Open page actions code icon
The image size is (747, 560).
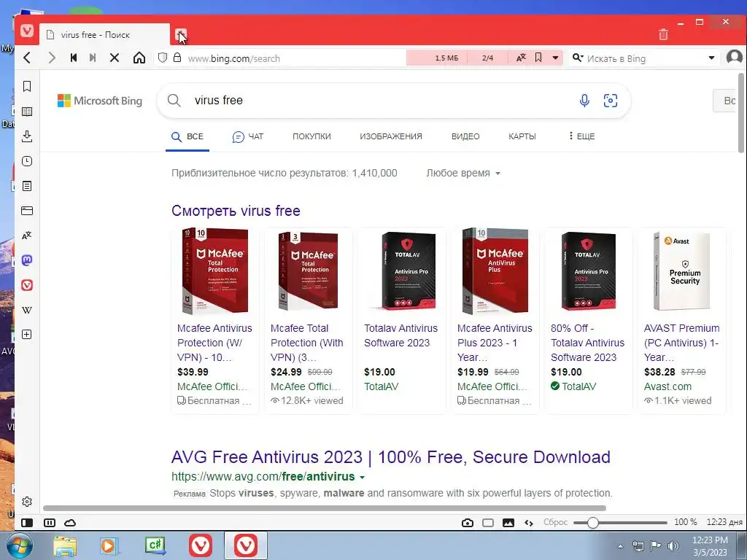pos(529,523)
